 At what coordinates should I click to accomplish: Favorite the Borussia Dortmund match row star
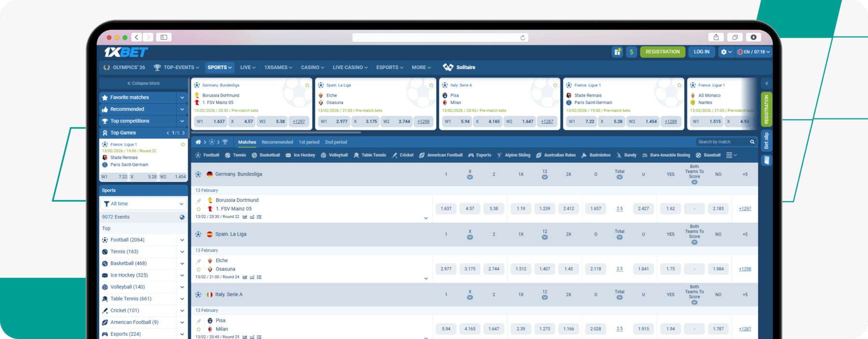coord(199,209)
